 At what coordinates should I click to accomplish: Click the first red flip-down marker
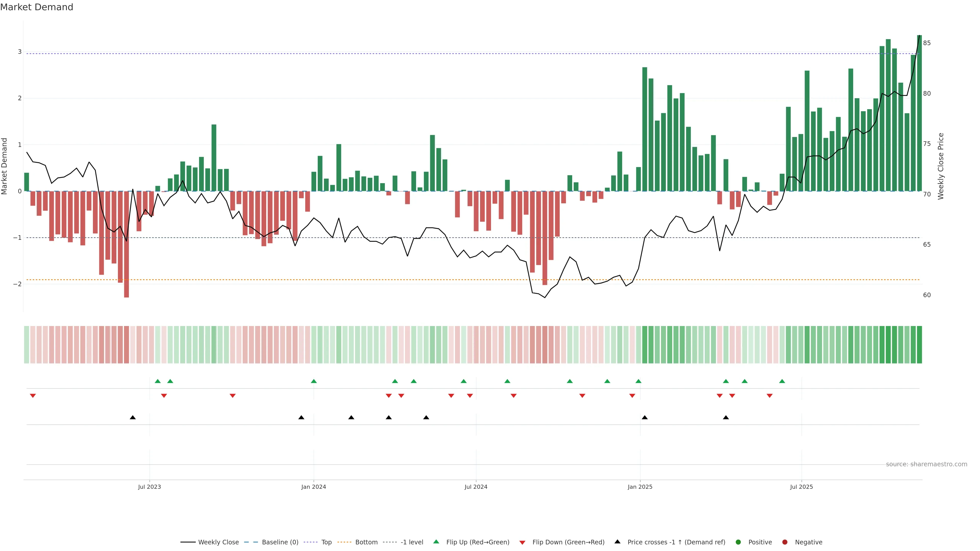click(33, 396)
